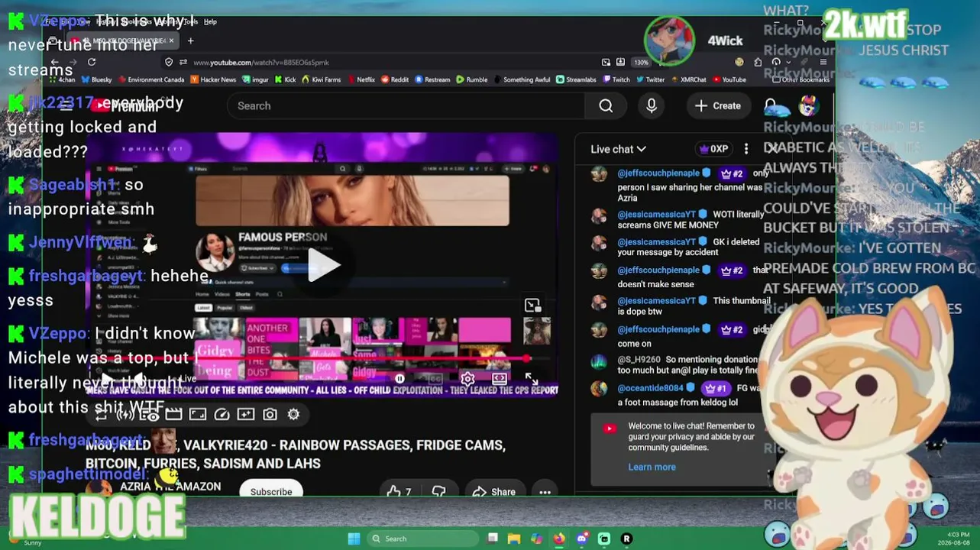
Task: Switch to Firefox on the taskbar
Action: coord(559,539)
